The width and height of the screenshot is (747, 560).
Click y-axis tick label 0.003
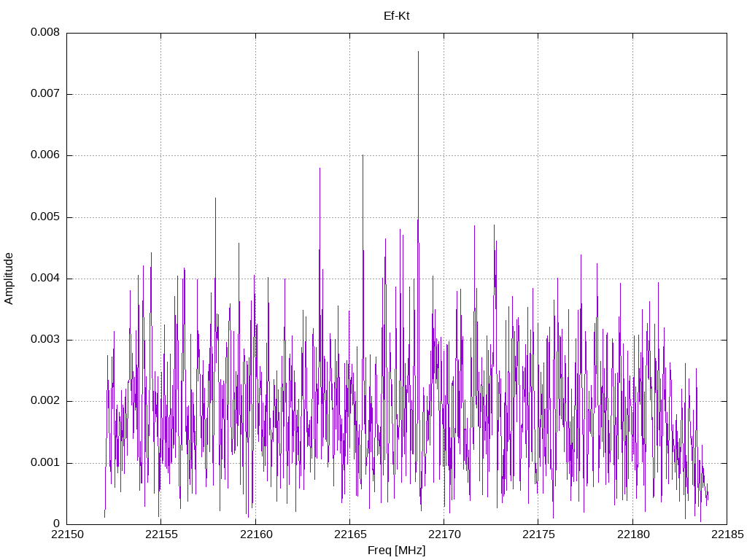[x=45, y=340]
